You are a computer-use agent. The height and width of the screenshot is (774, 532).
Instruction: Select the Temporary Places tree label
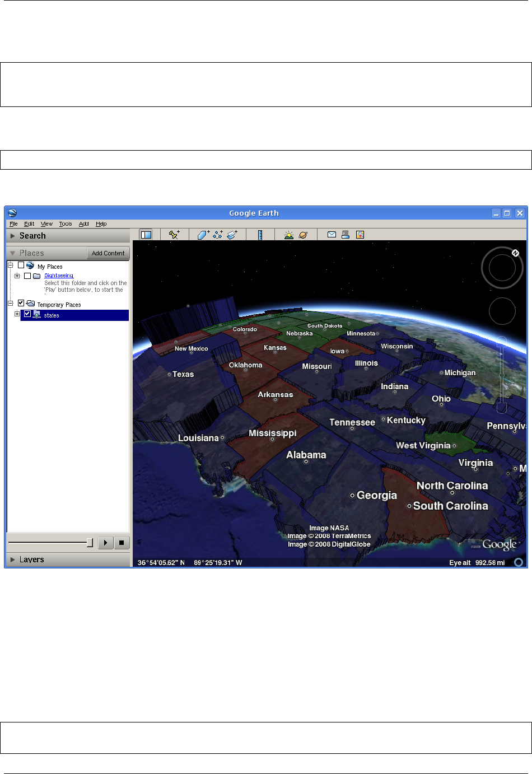59,305
